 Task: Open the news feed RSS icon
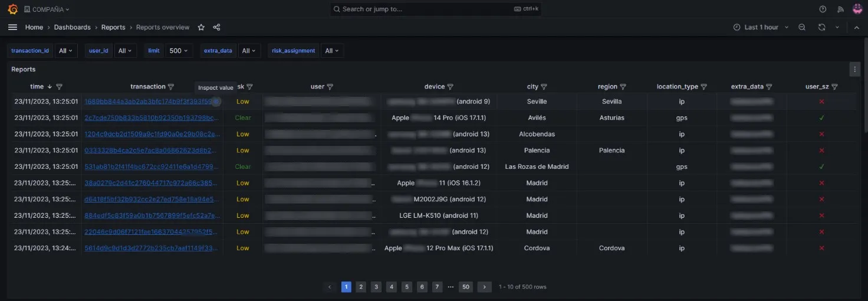pyautogui.click(x=841, y=9)
